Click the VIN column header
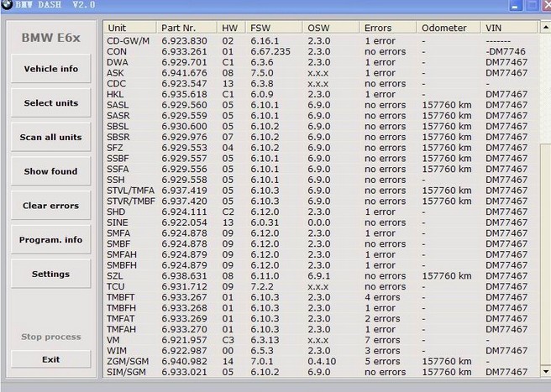The height and width of the screenshot is (392, 551). point(509,28)
